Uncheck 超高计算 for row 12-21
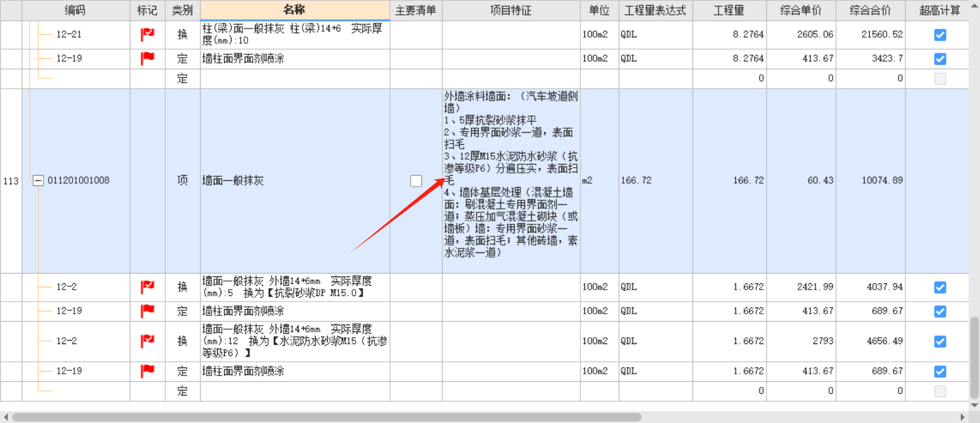Image resolution: width=980 pixels, height=423 pixels. coord(940,35)
